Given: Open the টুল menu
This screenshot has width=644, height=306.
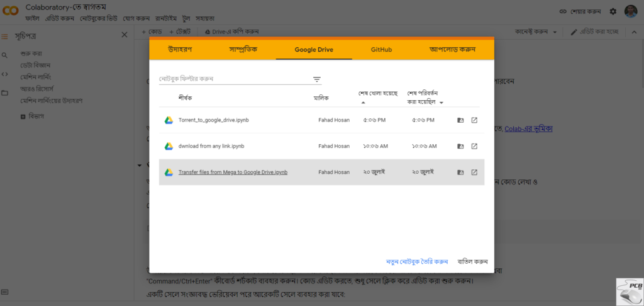Looking at the screenshot, I should pyautogui.click(x=186, y=18).
